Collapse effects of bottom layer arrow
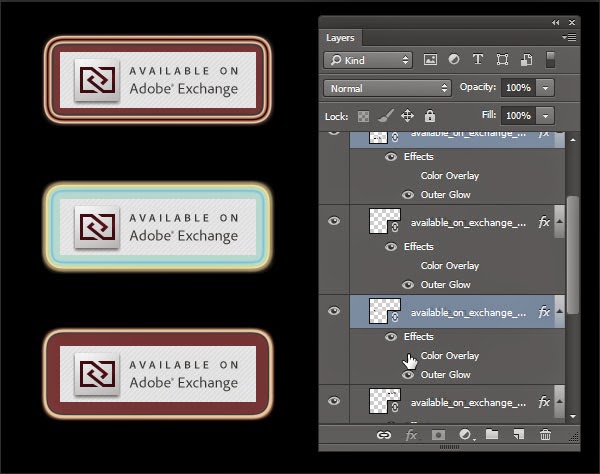 pos(559,401)
